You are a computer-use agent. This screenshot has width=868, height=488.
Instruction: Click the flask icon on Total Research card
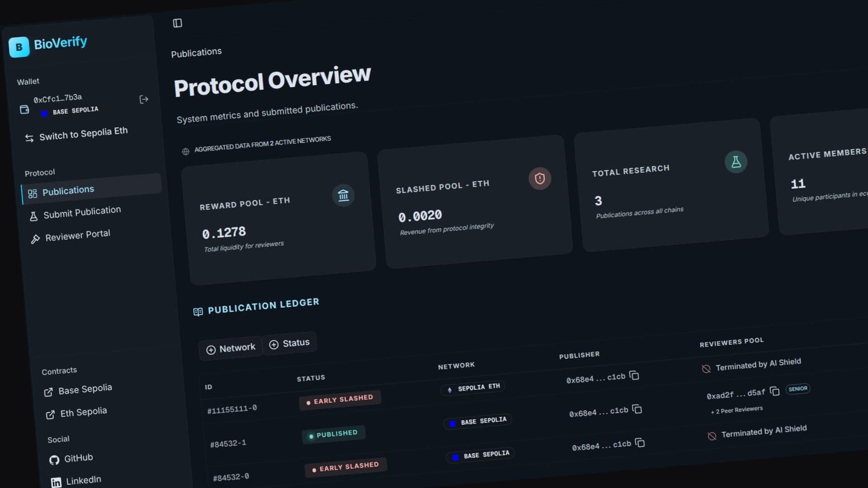click(x=736, y=162)
